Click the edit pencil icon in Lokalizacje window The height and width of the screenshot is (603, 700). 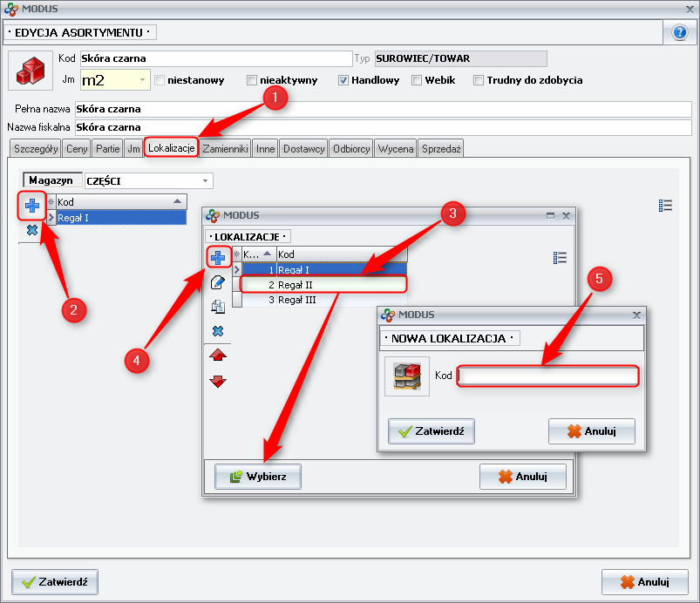click(x=218, y=281)
